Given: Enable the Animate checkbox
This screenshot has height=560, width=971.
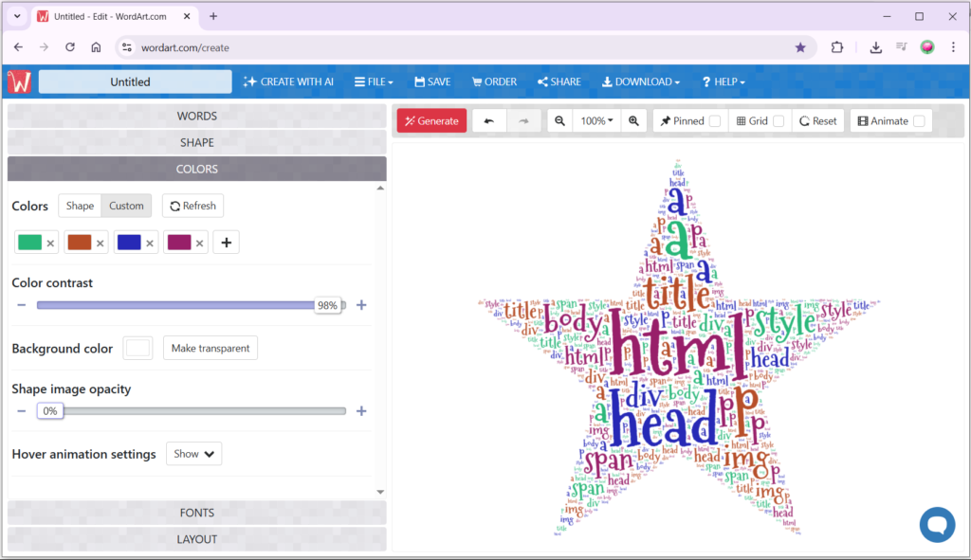Looking at the screenshot, I should [x=919, y=121].
